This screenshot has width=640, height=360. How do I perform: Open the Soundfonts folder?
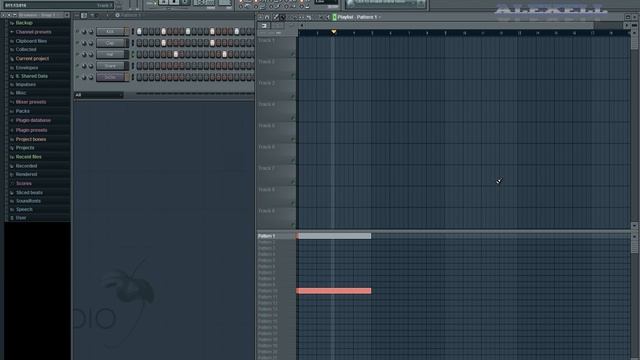(x=28, y=201)
